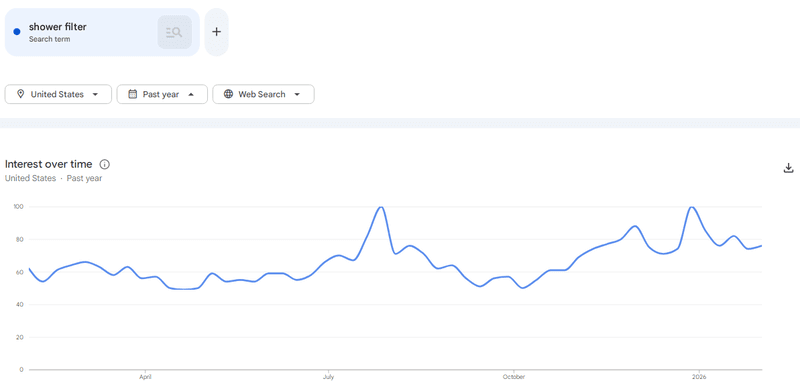Open the Web Search type dropdown
The height and width of the screenshot is (387, 800).
263,94
